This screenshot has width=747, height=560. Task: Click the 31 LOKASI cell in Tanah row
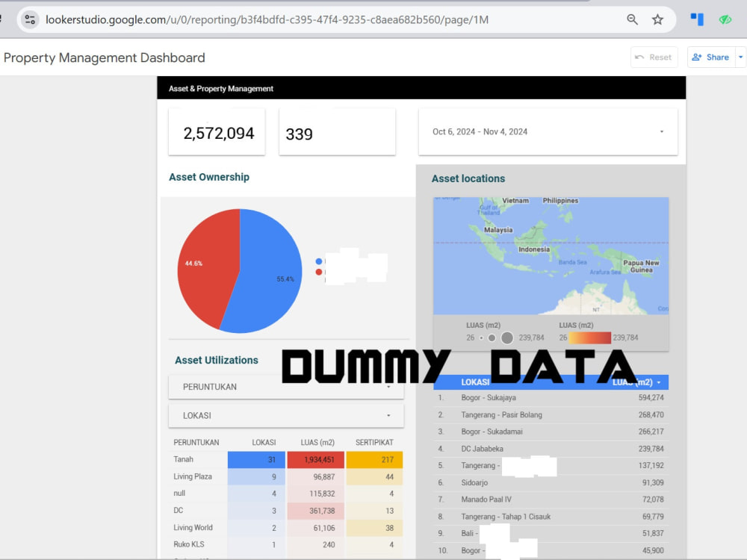[256, 459]
